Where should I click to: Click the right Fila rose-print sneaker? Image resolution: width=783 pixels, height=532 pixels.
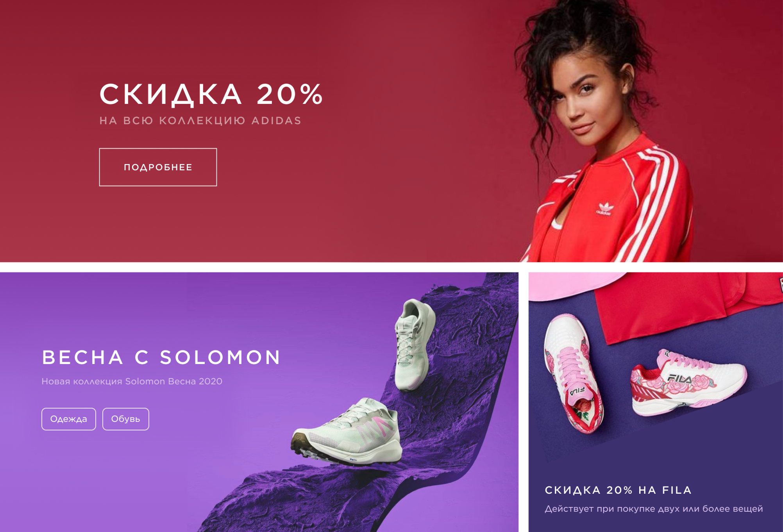688,383
